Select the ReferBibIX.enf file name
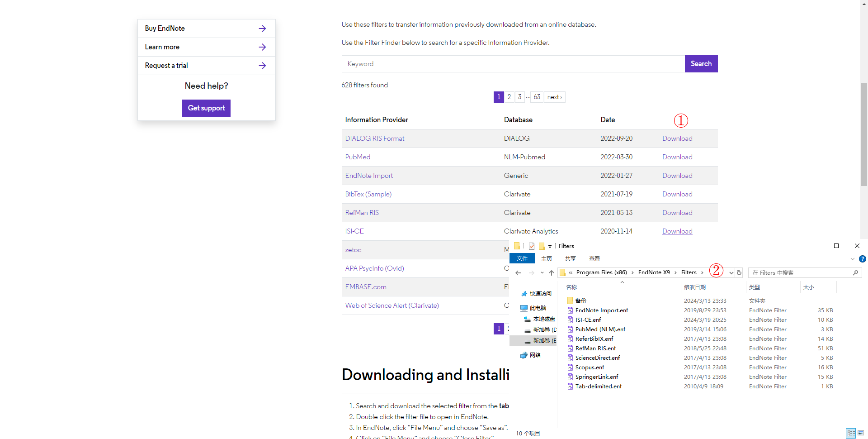Screen dimensions: 868x439 tap(594, 339)
